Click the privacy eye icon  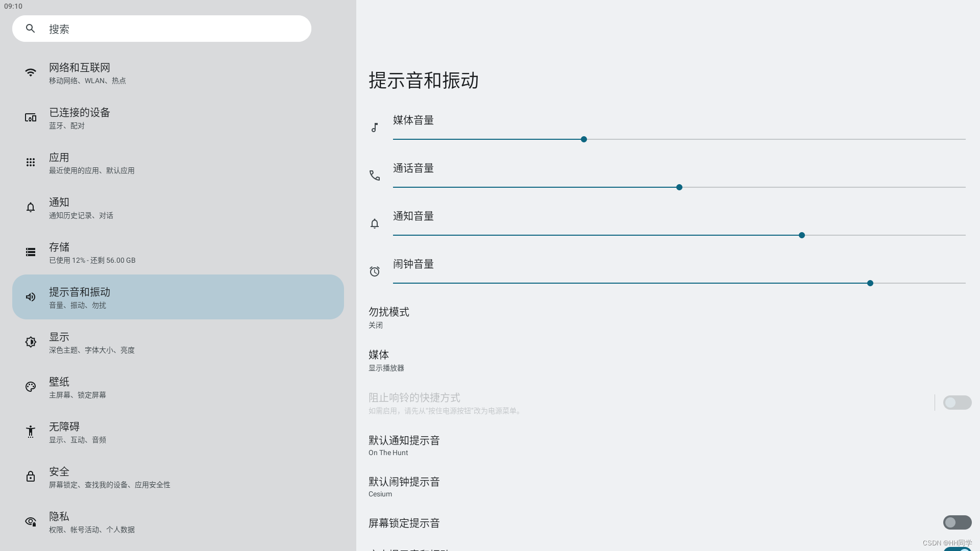point(31,521)
